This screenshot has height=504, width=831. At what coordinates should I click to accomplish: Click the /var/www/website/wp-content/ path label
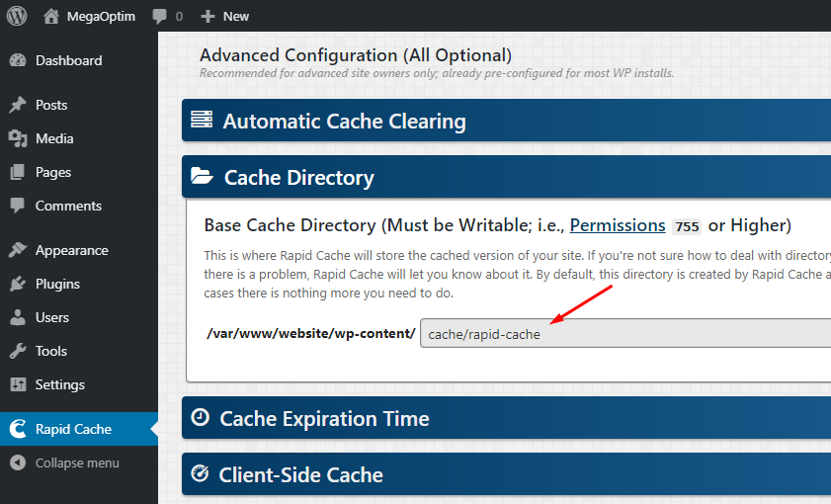[311, 334]
